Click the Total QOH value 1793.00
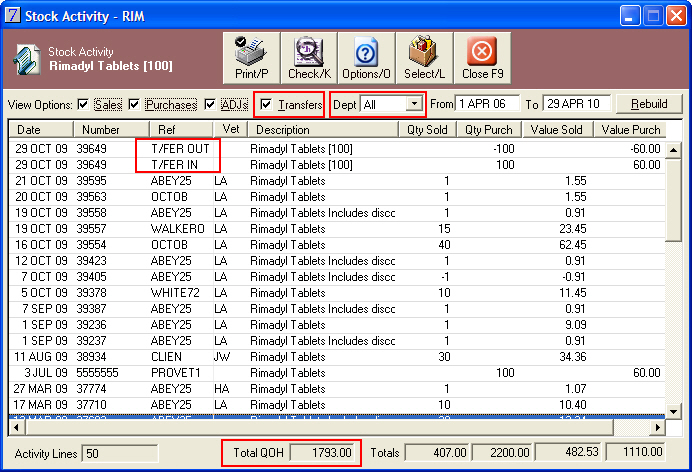The height and width of the screenshot is (472, 692). tap(323, 453)
